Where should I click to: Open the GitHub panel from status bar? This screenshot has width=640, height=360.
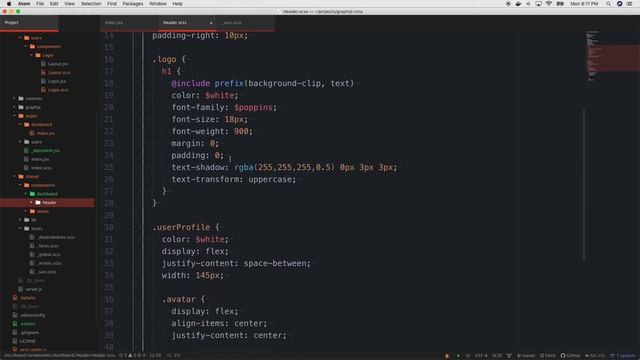point(570,356)
